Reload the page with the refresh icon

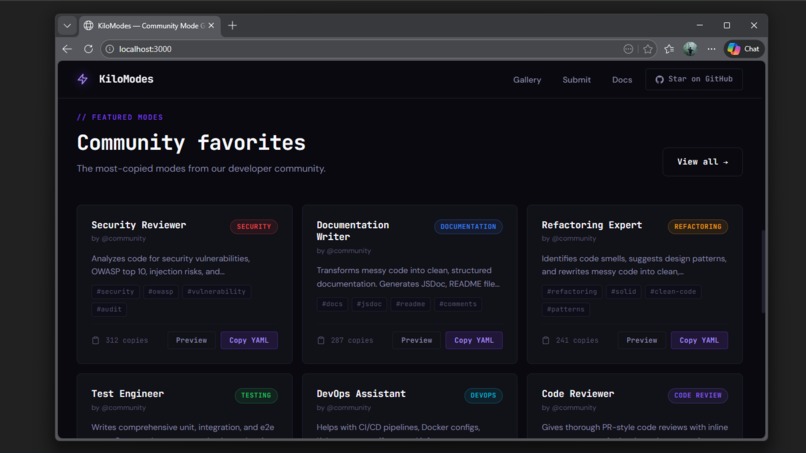point(88,49)
